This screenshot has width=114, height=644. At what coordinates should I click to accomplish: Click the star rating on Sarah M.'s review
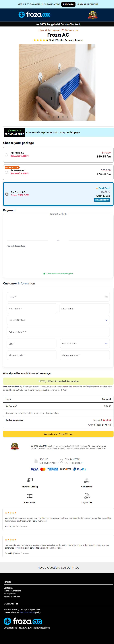point(11,540)
